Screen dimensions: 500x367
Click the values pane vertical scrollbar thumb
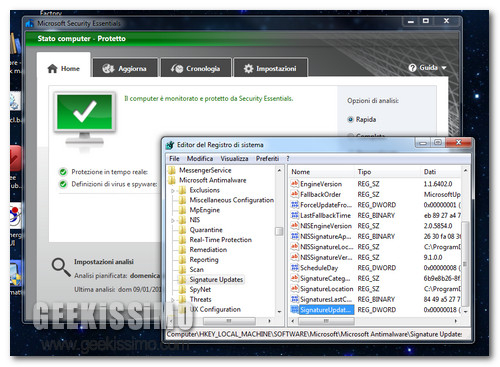[465, 264]
